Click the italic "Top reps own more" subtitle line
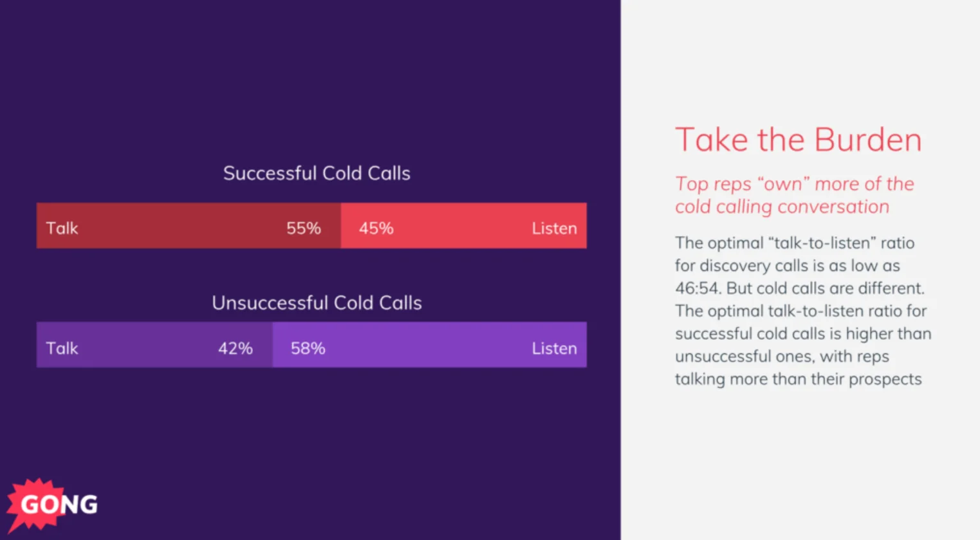 pos(794,184)
